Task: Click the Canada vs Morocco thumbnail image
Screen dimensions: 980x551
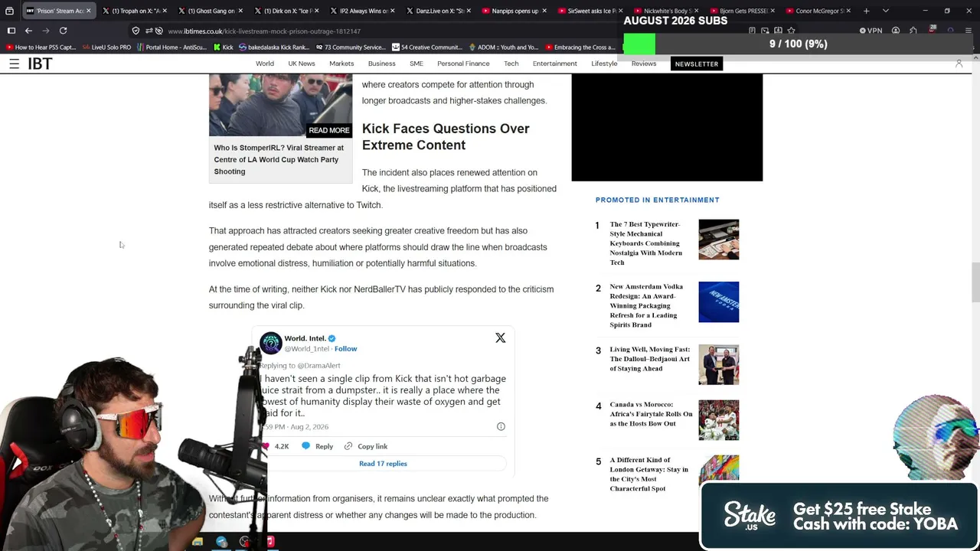Action: coord(719,420)
